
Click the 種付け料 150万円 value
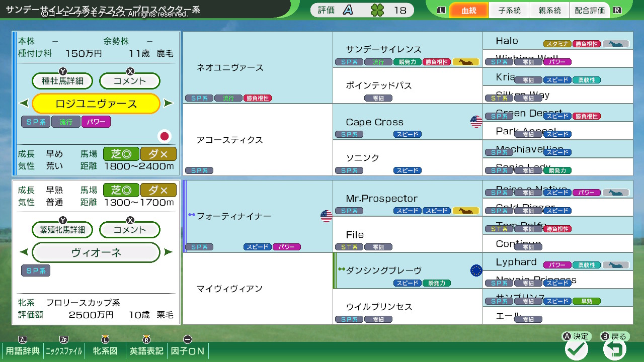click(x=84, y=53)
